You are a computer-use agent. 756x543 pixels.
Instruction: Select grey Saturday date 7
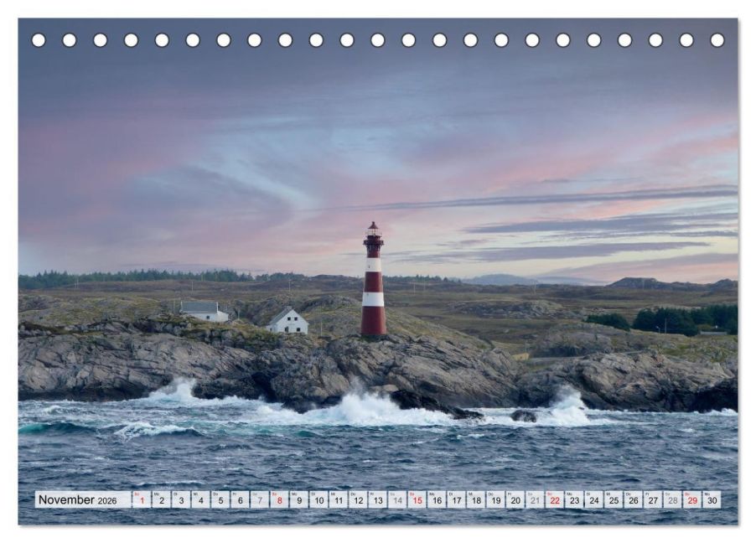click(259, 499)
